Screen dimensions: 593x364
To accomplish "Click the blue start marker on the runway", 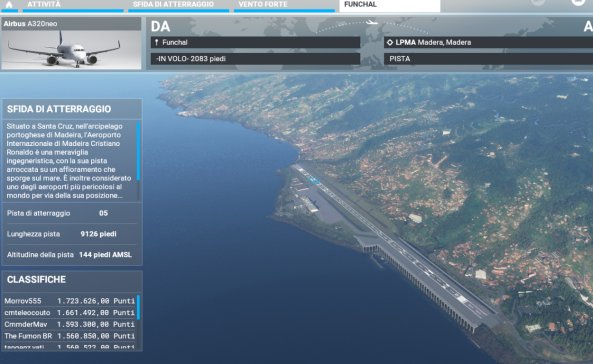I will [x=314, y=180].
